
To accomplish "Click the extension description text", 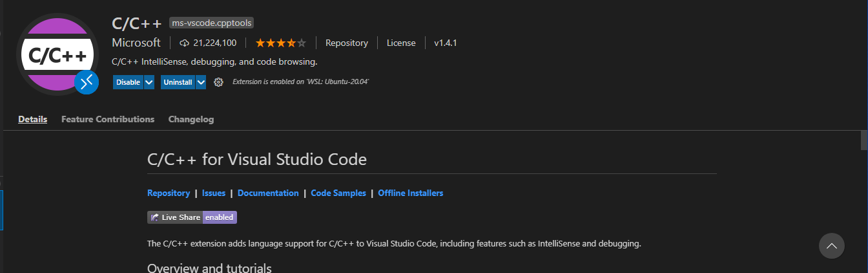I will [214, 62].
